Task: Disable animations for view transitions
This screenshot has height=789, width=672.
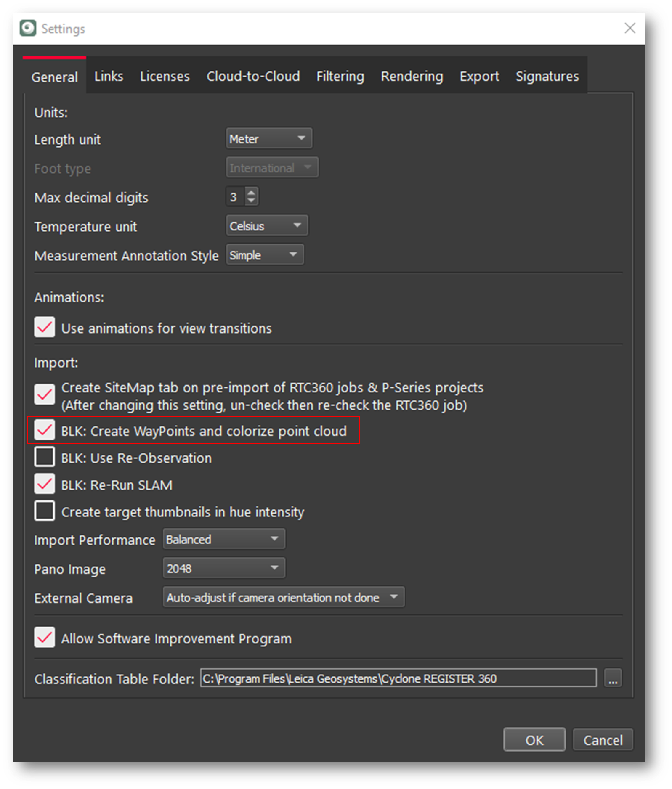Action: point(45,327)
